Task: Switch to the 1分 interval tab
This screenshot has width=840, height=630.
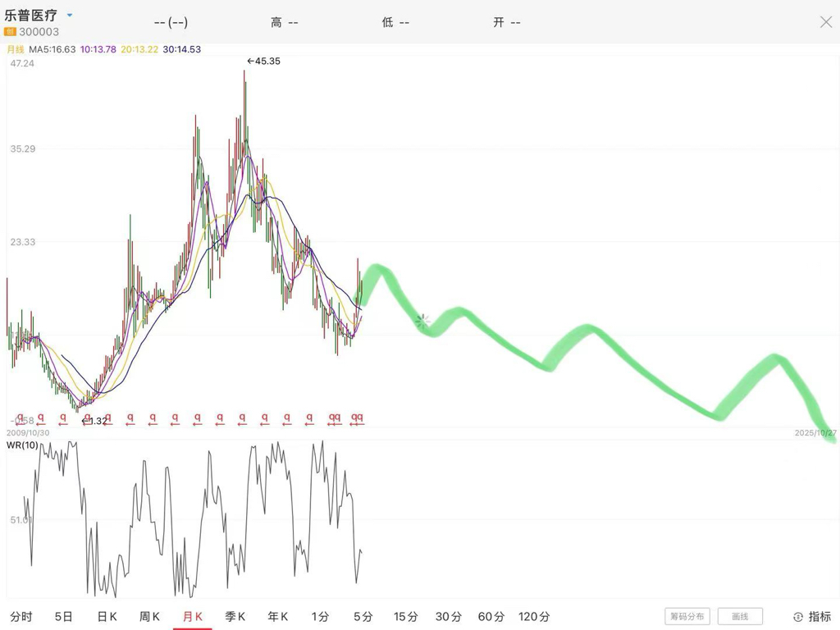Action: (x=321, y=617)
